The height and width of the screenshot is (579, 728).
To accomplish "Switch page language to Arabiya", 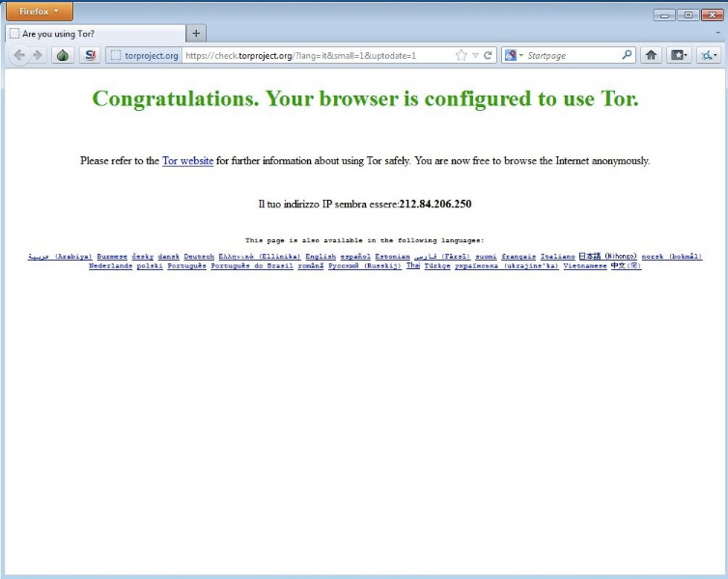I will point(60,256).
